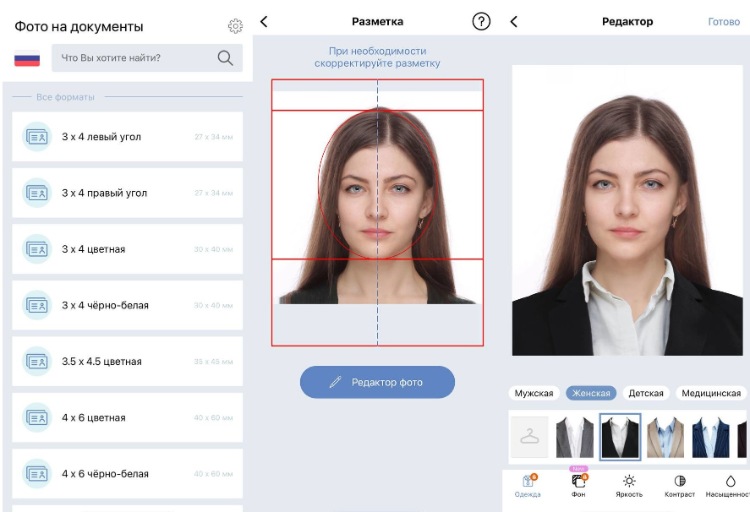The image size is (750, 512).
Task: Select the 3.5 x 4.5 цветная format
Action: (127, 361)
